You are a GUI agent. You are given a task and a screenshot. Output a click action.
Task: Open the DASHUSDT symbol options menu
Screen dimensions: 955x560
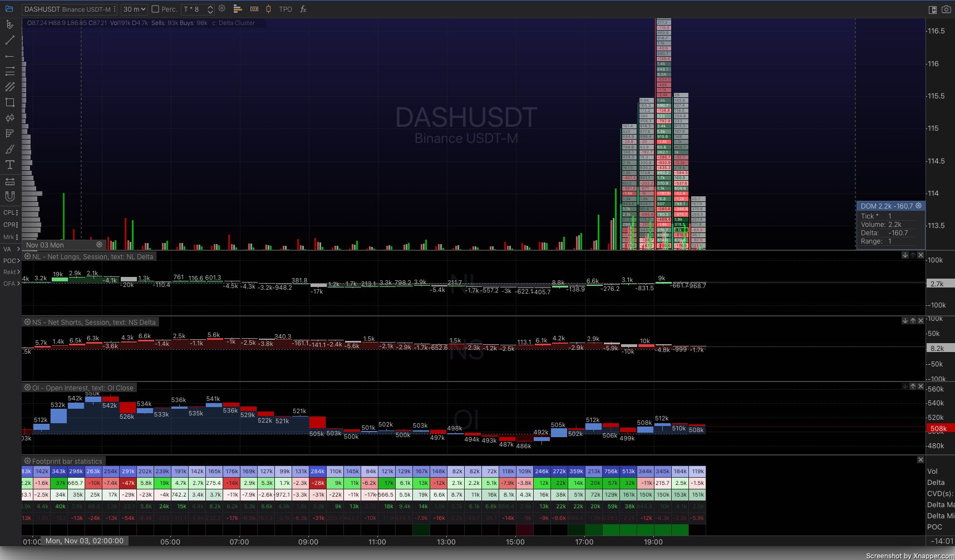[115, 9]
